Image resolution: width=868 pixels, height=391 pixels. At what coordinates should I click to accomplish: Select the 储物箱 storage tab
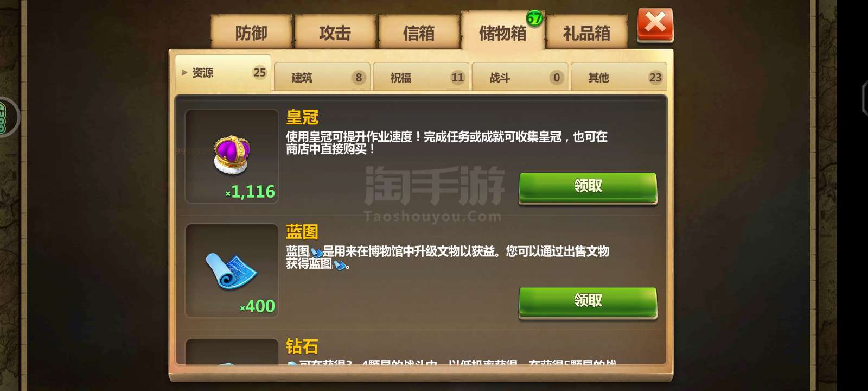pos(503,33)
